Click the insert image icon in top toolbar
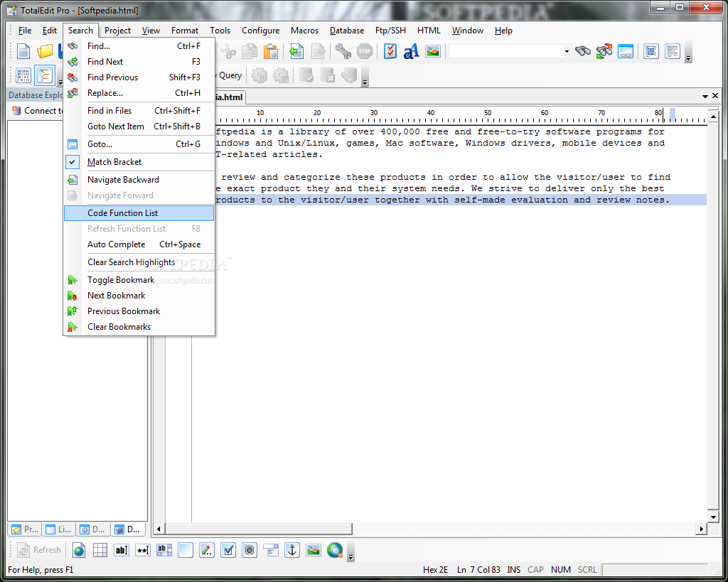Screen dimensions: 728x582 coord(433,51)
